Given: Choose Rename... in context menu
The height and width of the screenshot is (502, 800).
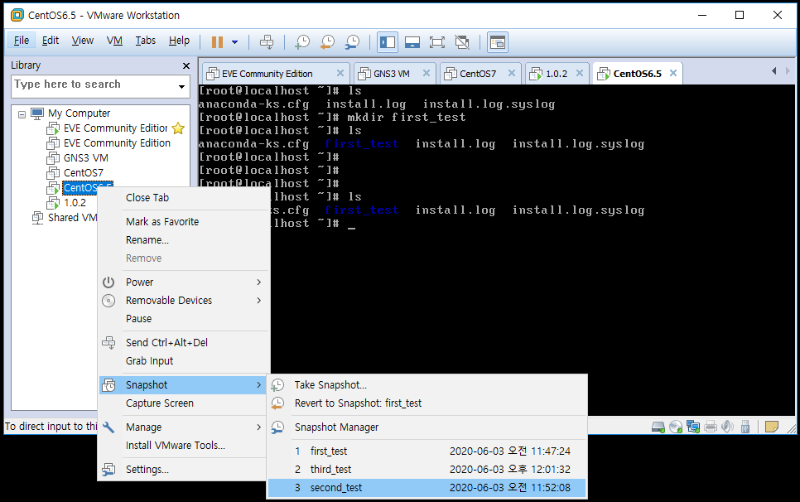Looking at the screenshot, I should 184,240.
